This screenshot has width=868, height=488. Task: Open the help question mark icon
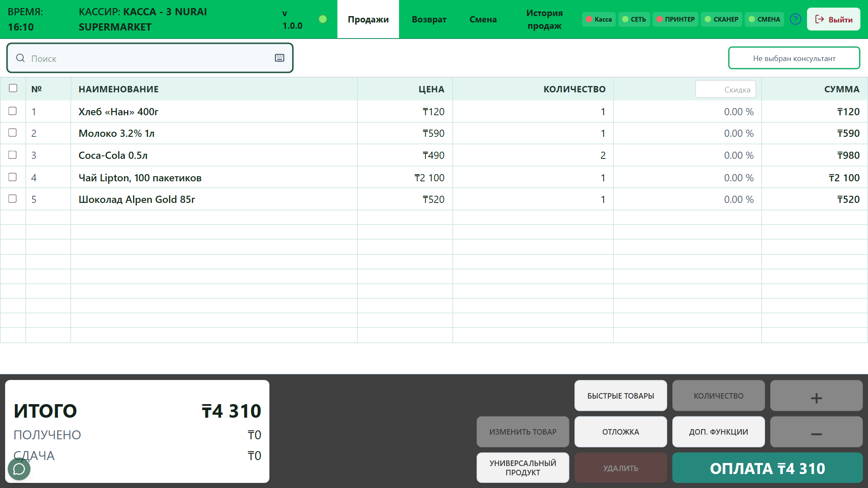(795, 19)
